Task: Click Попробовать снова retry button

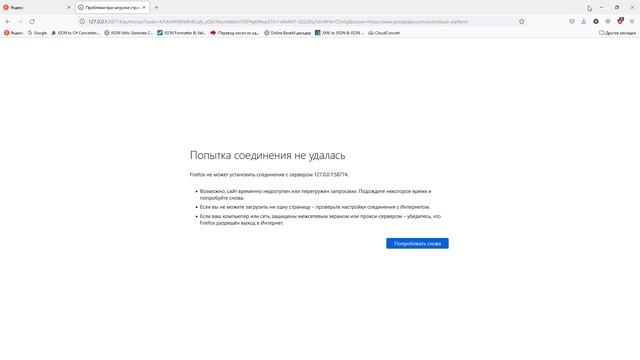Action: pos(417,243)
